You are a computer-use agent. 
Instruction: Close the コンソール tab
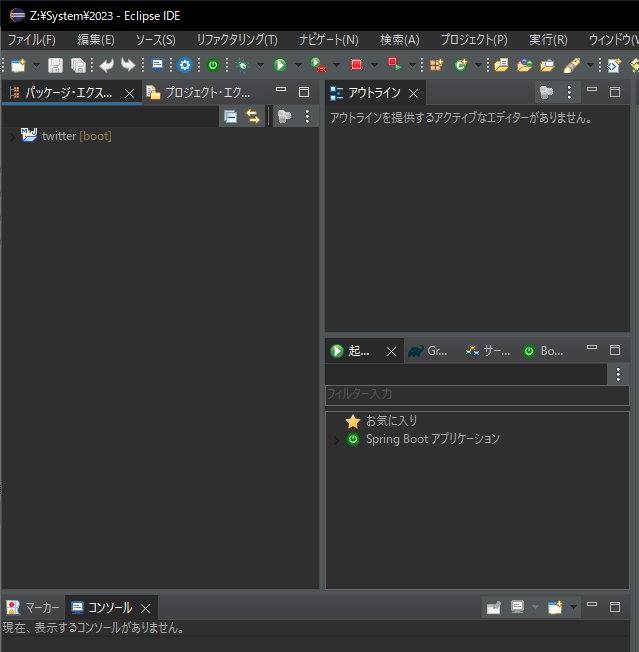(145, 608)
